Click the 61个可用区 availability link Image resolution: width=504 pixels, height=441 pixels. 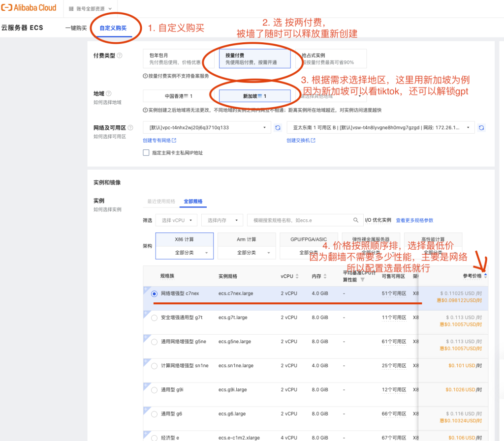point(394,342)
